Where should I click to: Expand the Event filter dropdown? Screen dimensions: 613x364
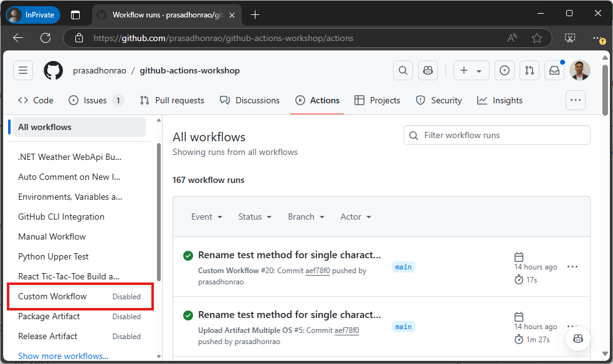206,217
